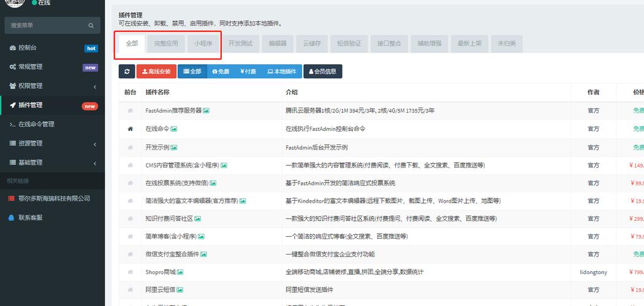Image resolution: width=644 pixels, height=306 pixels.
Task: Expand the 基础管理 sidebar menu
Action: click(52, 163)
